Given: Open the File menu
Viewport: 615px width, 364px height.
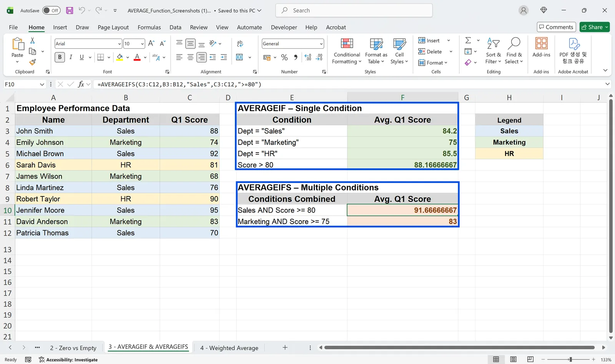Looking at the screenshot, I should coord(13,27).
